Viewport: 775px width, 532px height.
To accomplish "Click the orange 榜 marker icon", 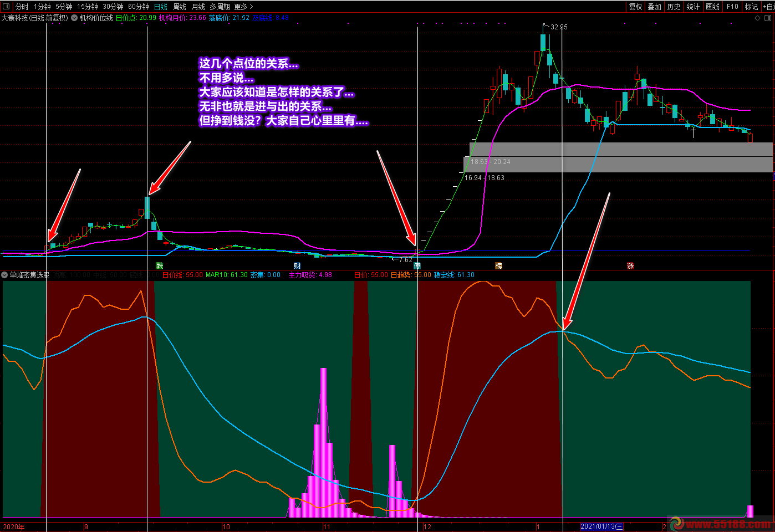I will coord(498,266).
